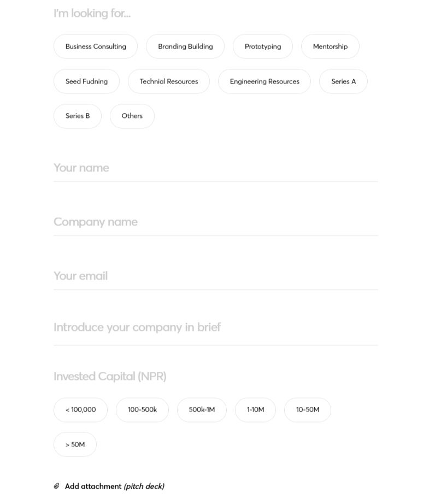
Task: Click the paperclip attachment icon
Action: 57,486
